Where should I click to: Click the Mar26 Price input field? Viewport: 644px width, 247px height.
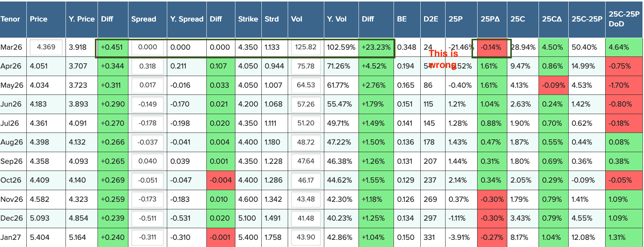pyautogui.click(x=46, y=47)
